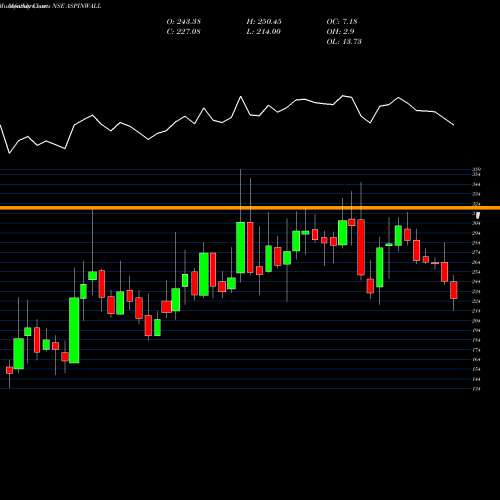The height and width of the screenshot is (500, 500).
Task: Select the low value L: 214.00
Action: [264, 32]
